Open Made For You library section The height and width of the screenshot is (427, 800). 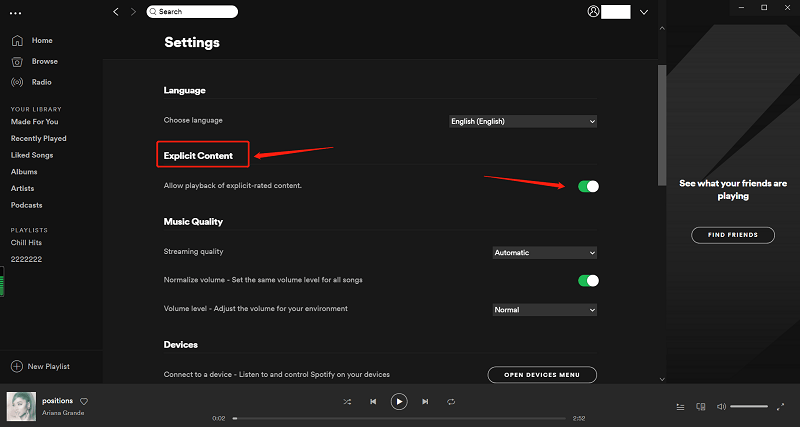coord(35,121)
